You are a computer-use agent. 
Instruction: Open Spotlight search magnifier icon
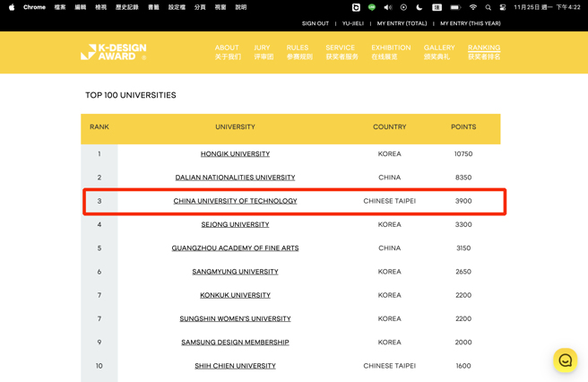(x=489, y=7)
